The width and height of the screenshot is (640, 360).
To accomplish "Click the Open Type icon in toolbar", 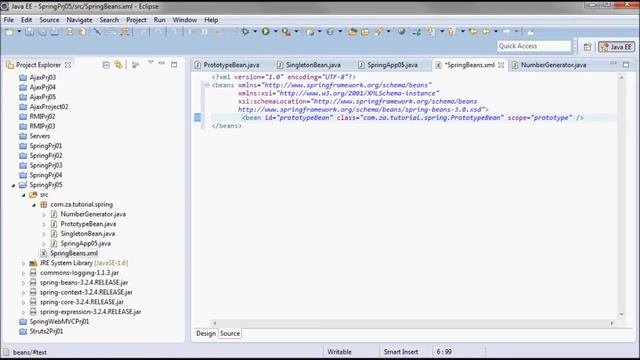I will point(353,31).
